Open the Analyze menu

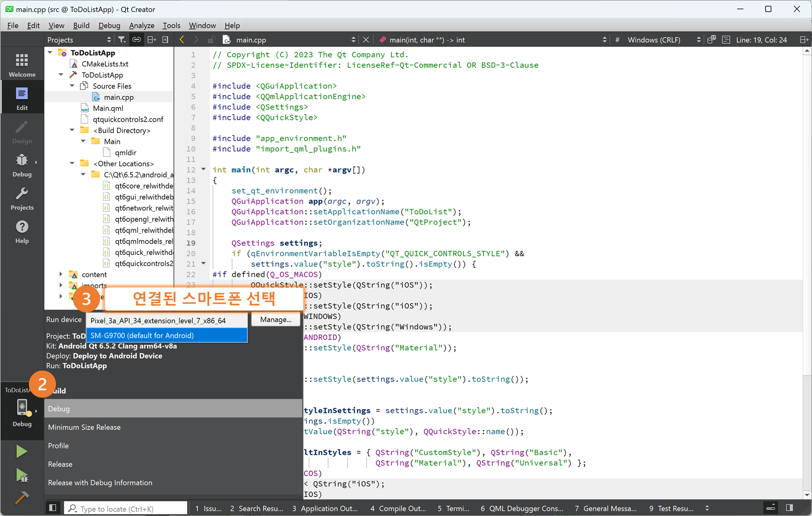point(142,25)
